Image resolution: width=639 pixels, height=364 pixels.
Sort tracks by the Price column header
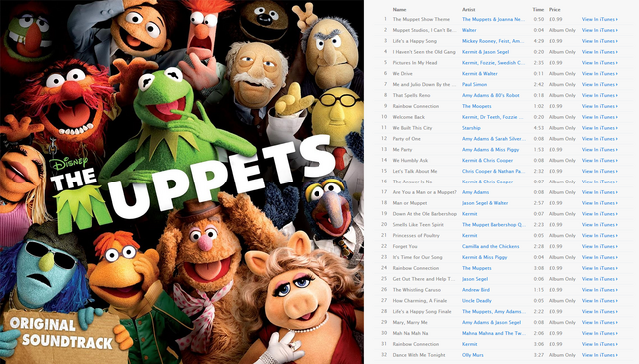click(x=555, y=9)
